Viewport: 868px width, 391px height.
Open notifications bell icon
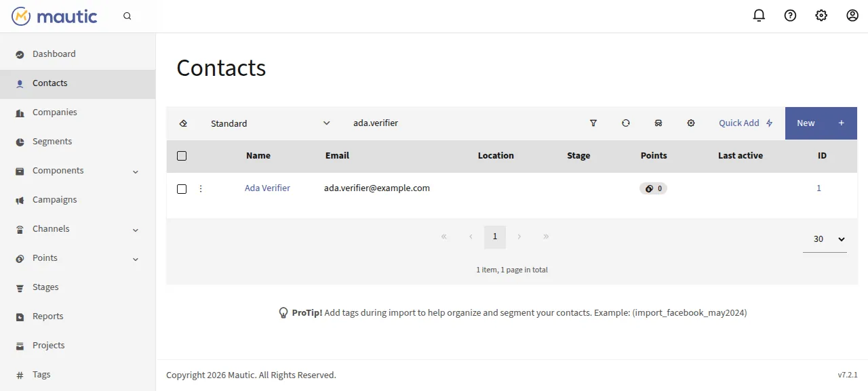pos(759,16)
